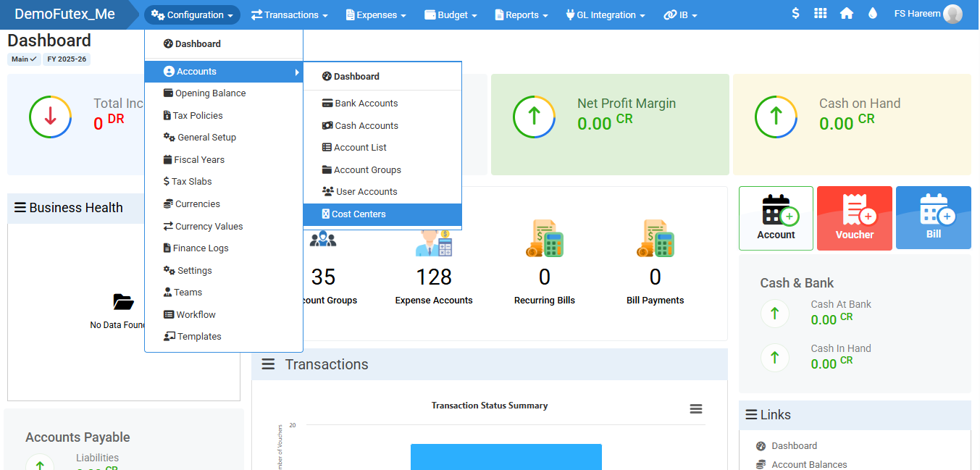Viewport: 980px width, 470px height.
Task: Expand the Transactions dropdown menu
Action: (290, 14)
